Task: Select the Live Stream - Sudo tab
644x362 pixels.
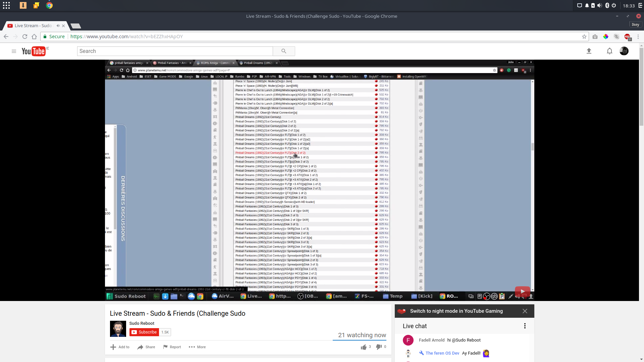Action: [33, 25]
